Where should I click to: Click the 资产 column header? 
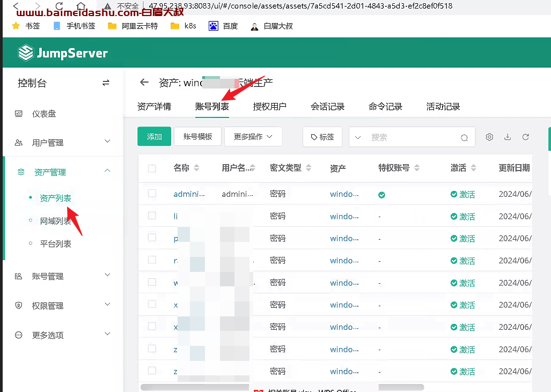tap(337, 168)
